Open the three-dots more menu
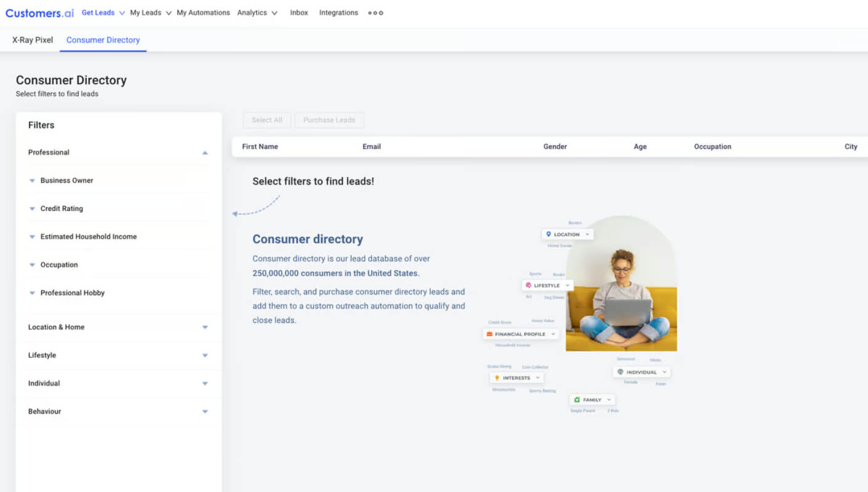 click(376, 13)
